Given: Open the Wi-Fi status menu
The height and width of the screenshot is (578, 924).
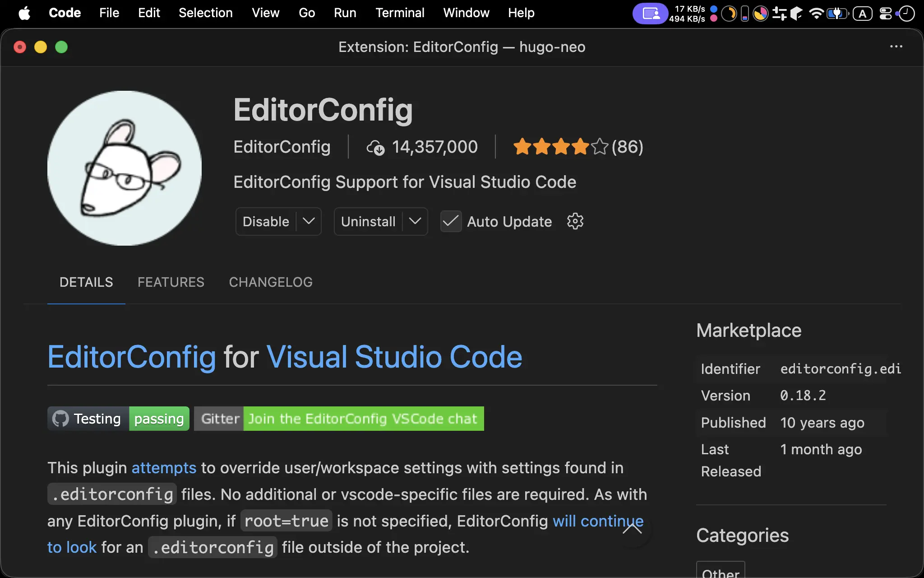Looking at the screenshot, I should (x=816, y=14).
